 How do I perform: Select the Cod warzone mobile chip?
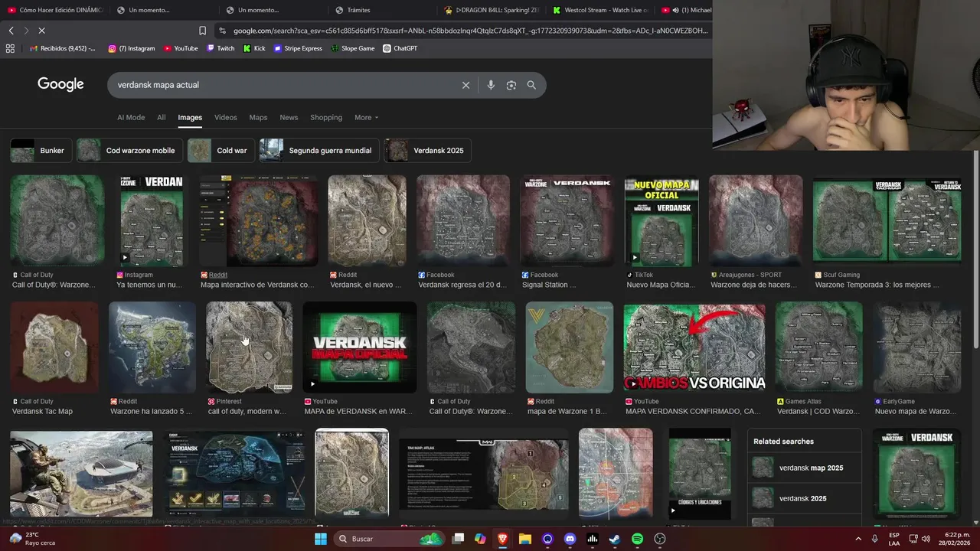tap(129, 151)
